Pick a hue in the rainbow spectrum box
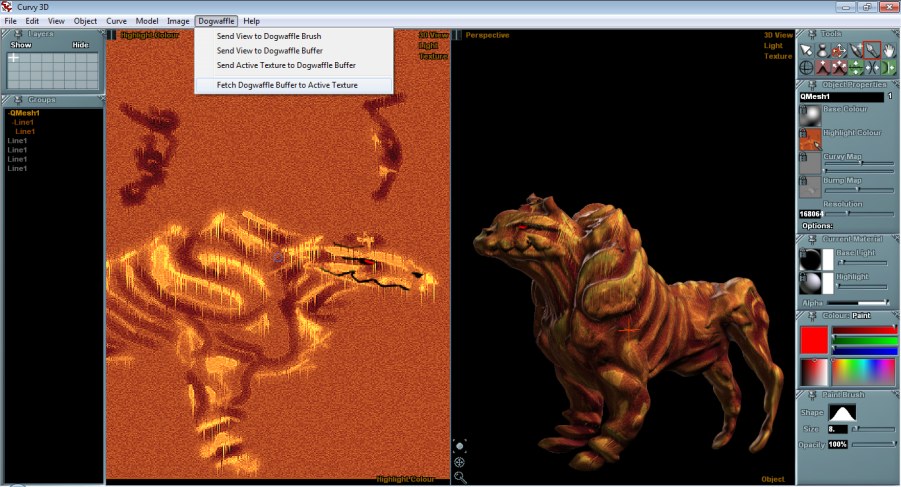This screenshot has height=487, width=901. click(864, 372)
